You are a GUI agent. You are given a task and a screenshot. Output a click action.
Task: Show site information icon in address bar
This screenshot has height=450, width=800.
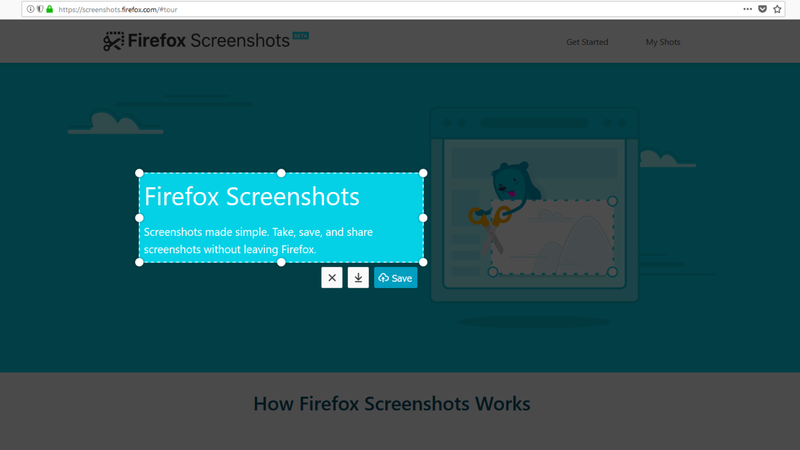click(x=30, y=9)
